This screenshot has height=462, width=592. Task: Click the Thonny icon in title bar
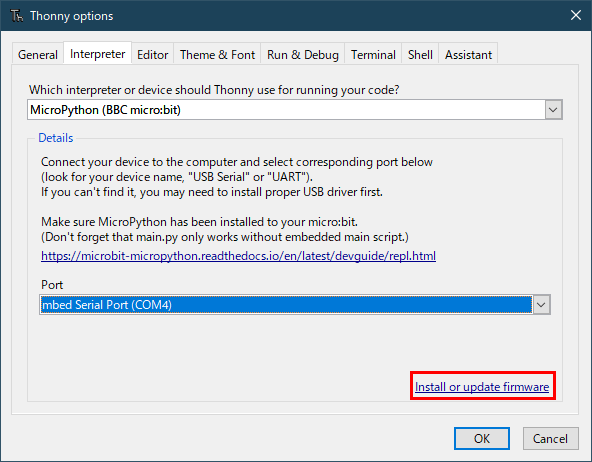pyautogui.click(x=17, y=16)
